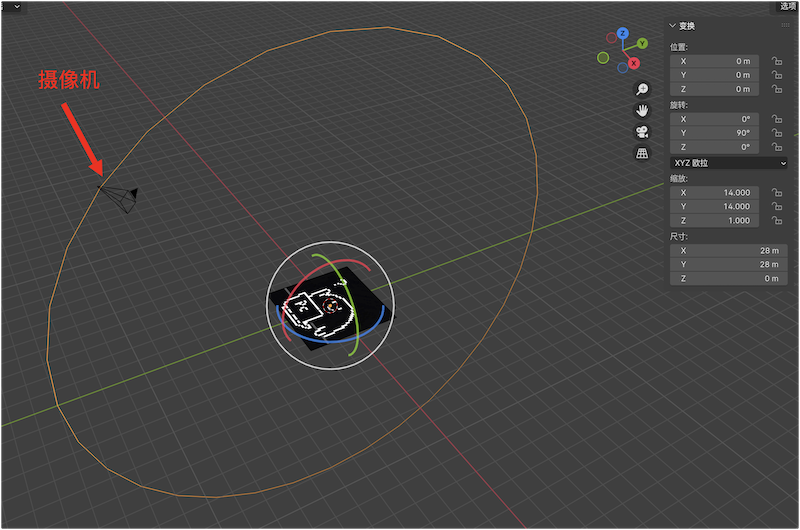
Task: Collapse the 变换 transform panel
Action: (672, 26)
